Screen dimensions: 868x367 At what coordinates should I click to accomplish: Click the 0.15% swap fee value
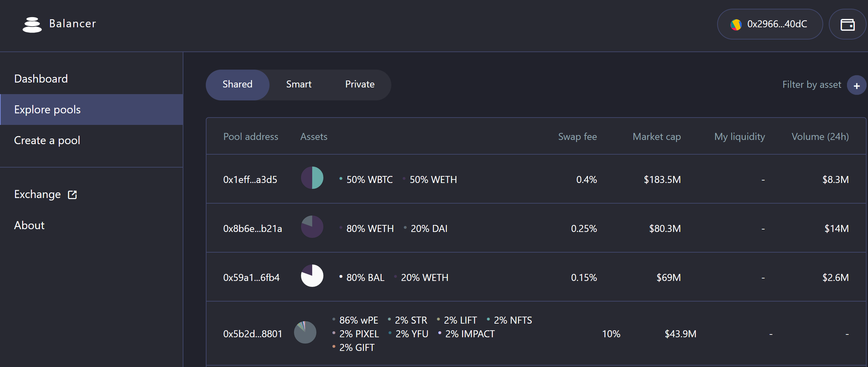tap(584, 277)
